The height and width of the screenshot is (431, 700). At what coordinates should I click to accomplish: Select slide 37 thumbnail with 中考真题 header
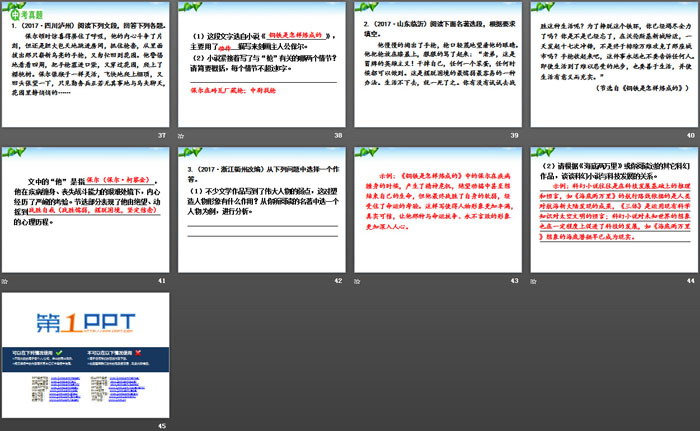coord(85,64)
